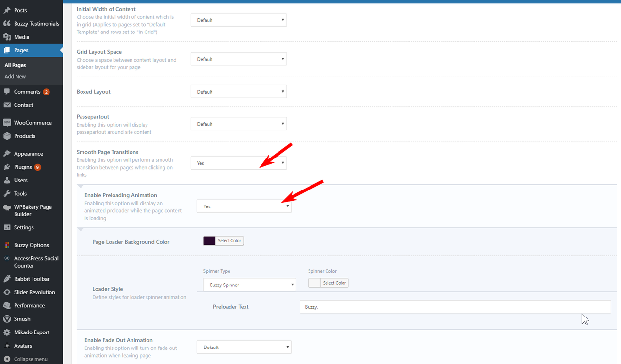Open the Spinner Type dropdown

249,285
